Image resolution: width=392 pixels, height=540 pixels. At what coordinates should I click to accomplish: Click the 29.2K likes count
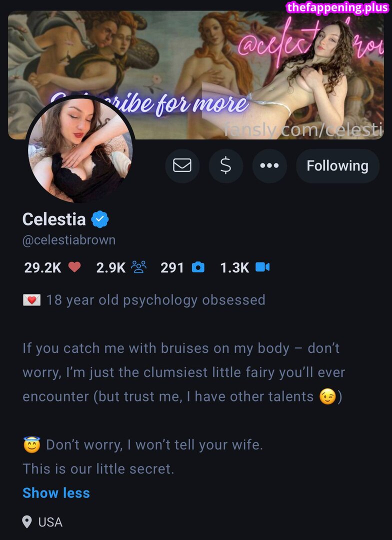tap(42, 267)
